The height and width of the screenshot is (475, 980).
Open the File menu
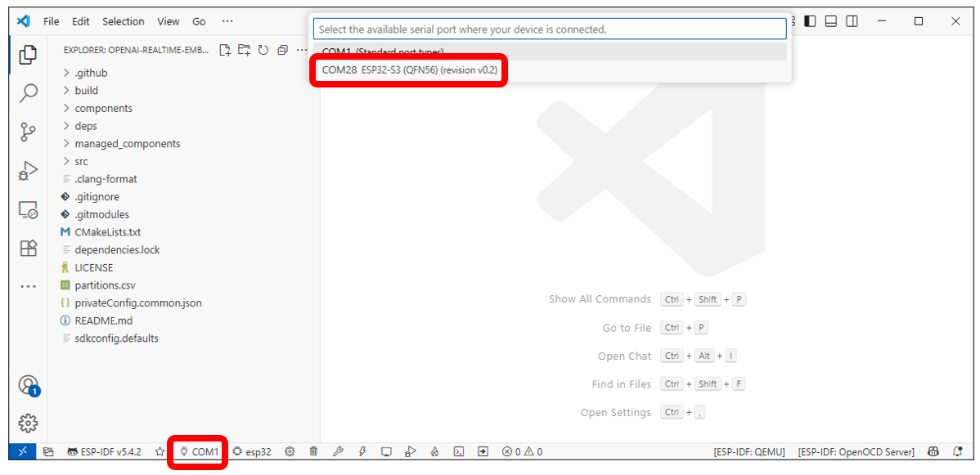coord(52,21)
